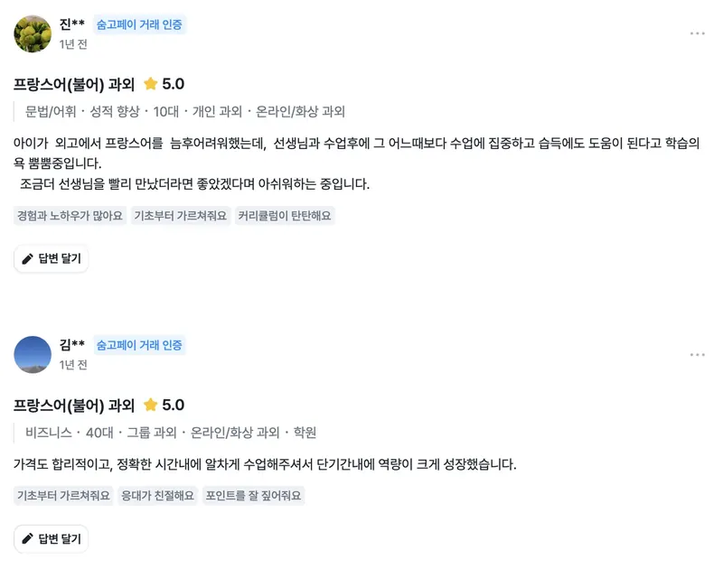Click the 응대가 친절해요 tag
723x588 pixels.
[157, 495]
